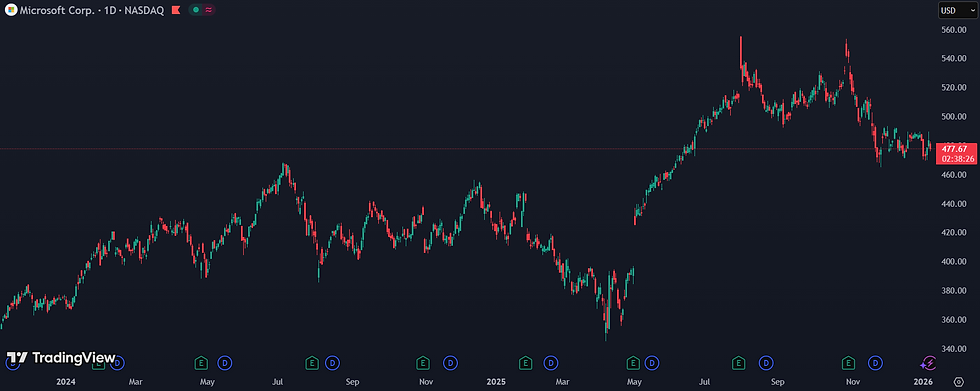The width and height of the screenshot is (980, 391).
Task: Open earnings marker between Jul and Sep 2025
Action: click(x=739, y=362)
